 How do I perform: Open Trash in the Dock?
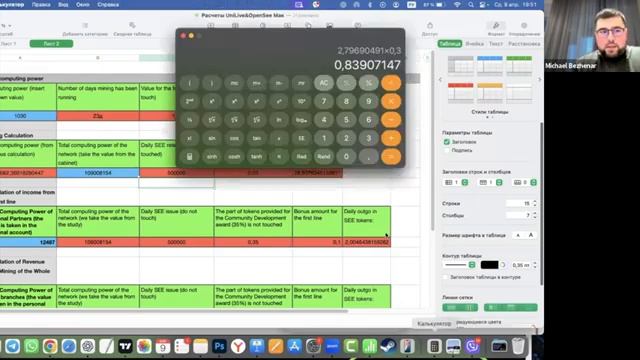click(x=518, y=347)
